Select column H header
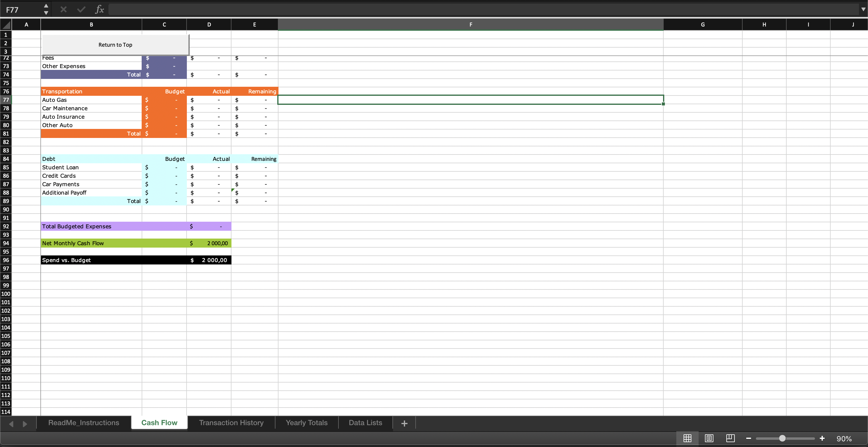This screenshot has height=447, width=868. click(764, 25)
